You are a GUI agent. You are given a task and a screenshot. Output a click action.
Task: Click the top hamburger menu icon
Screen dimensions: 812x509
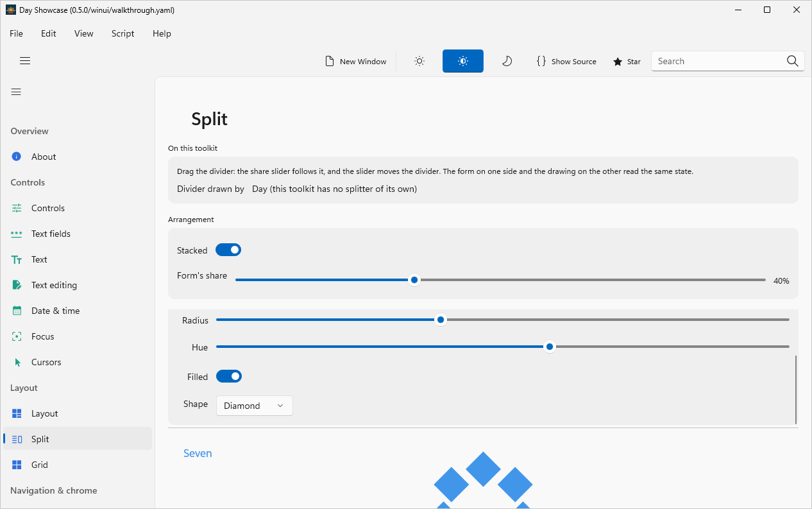point(25,61)
